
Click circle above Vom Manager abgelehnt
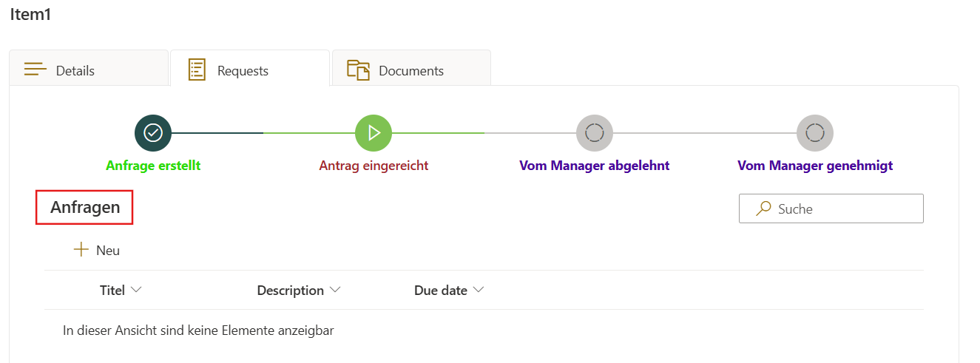point(595,133)
